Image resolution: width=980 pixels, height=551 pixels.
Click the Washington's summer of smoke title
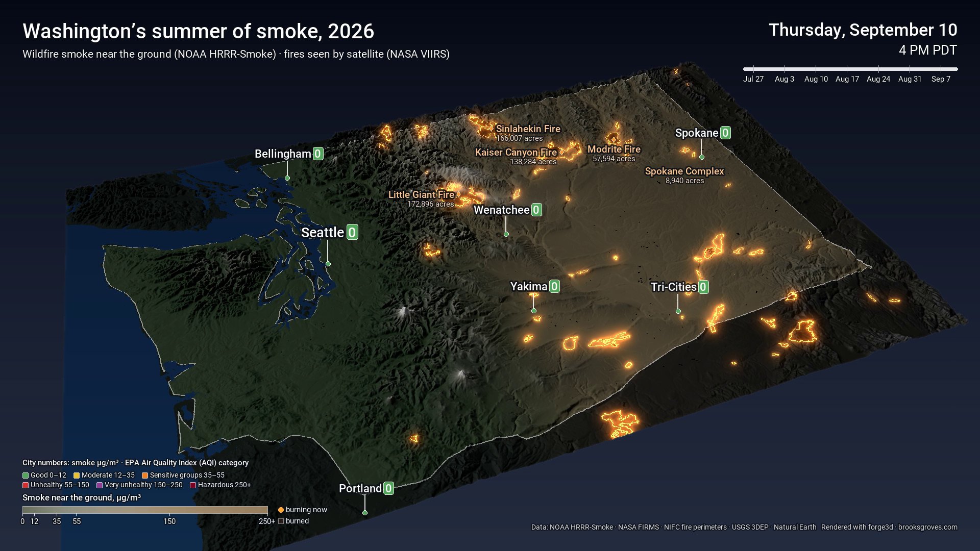pyautogui.click(x=199, y=32)
